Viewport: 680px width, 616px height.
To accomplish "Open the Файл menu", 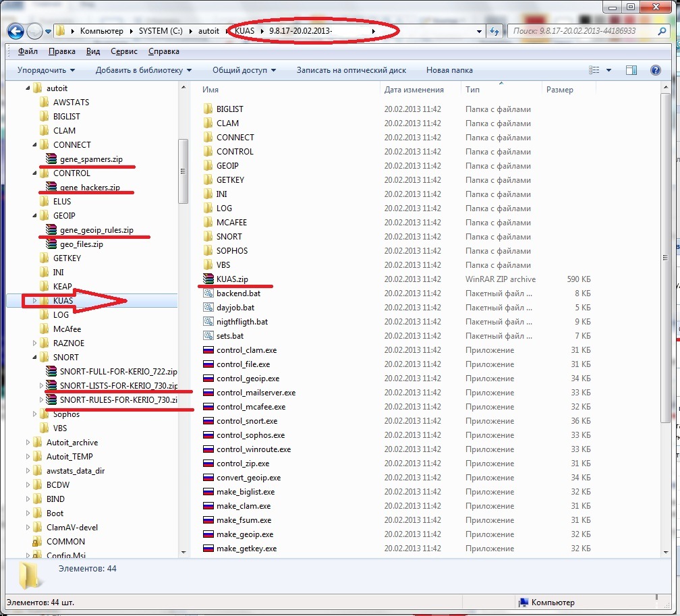I will [x=28, y=51].
